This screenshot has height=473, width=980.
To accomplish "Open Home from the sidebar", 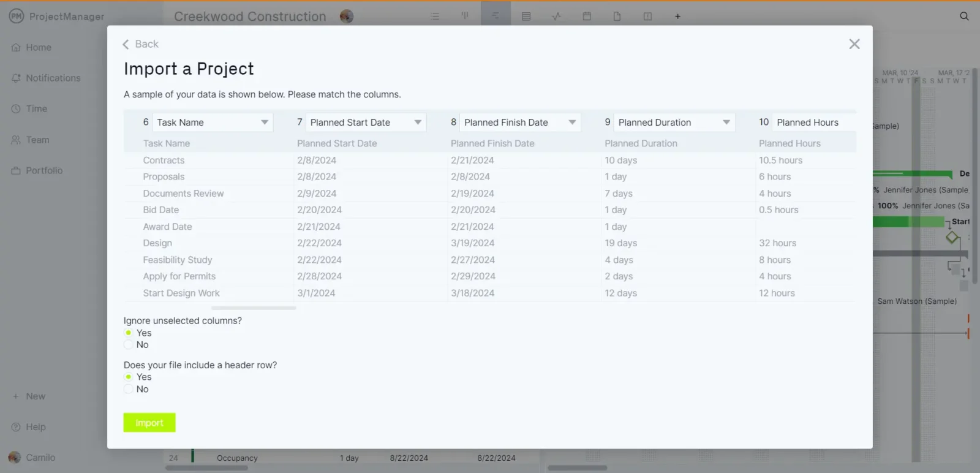I will pyautogui.click(x=32, y=47).
